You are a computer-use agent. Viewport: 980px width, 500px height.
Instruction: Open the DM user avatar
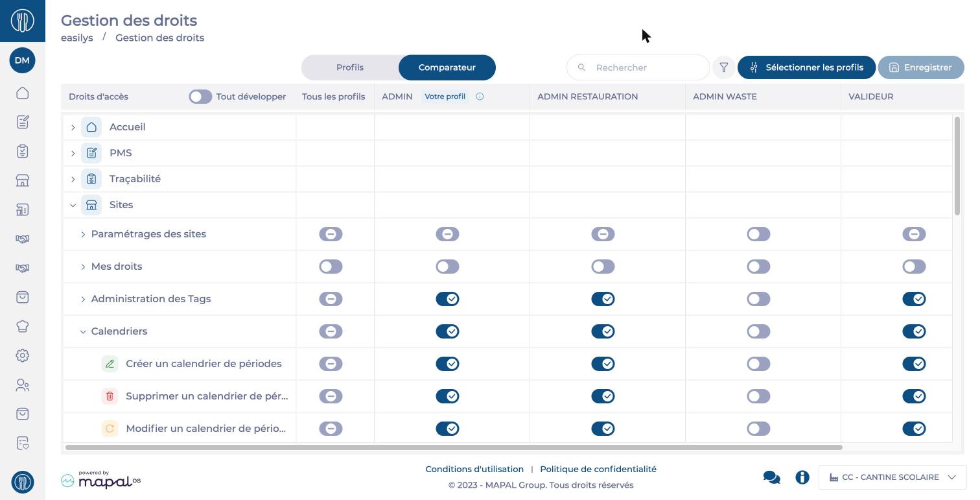22,60
